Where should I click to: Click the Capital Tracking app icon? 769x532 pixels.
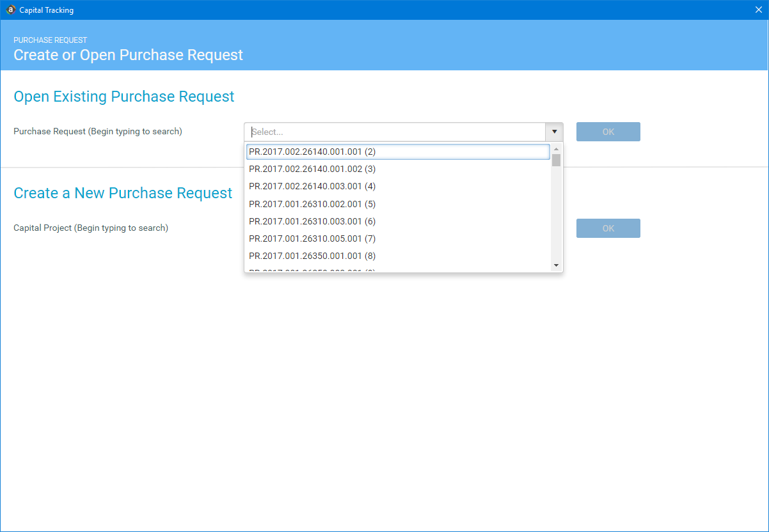10,10
